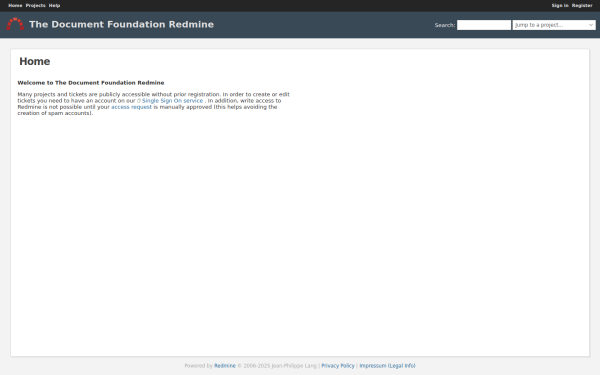Click the Redmine logo icon in header
The width and height of the screenshot is (600, 375).
tap(15, 24)
